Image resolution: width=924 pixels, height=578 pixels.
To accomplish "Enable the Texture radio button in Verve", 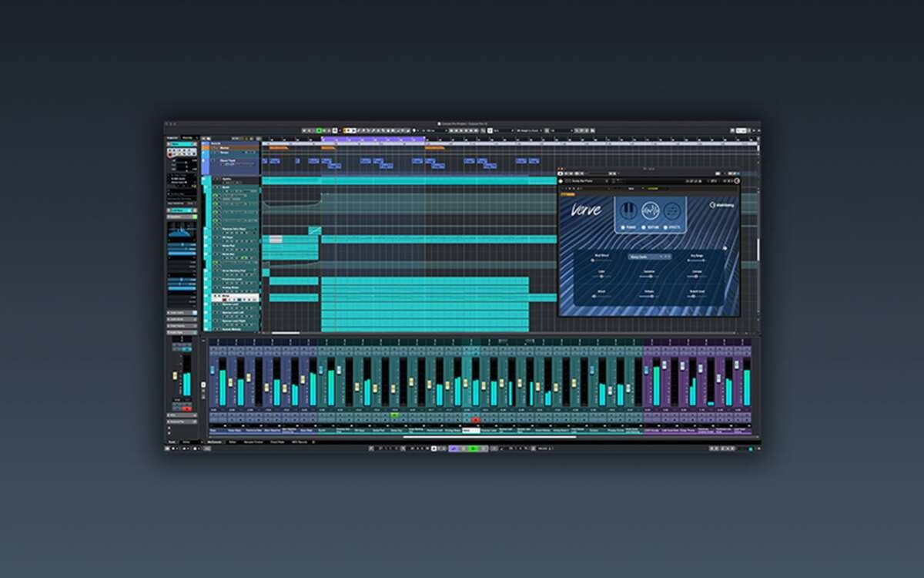I will pos(644,227).
